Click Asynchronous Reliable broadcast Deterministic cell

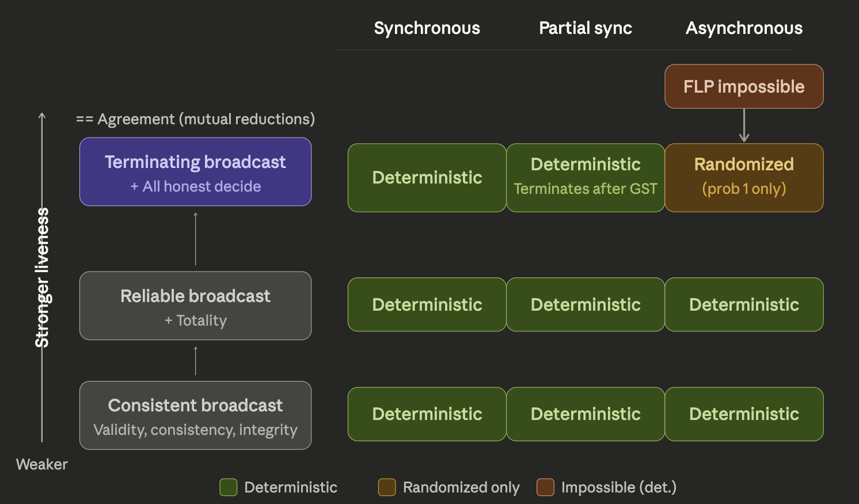tap(744, 304)
